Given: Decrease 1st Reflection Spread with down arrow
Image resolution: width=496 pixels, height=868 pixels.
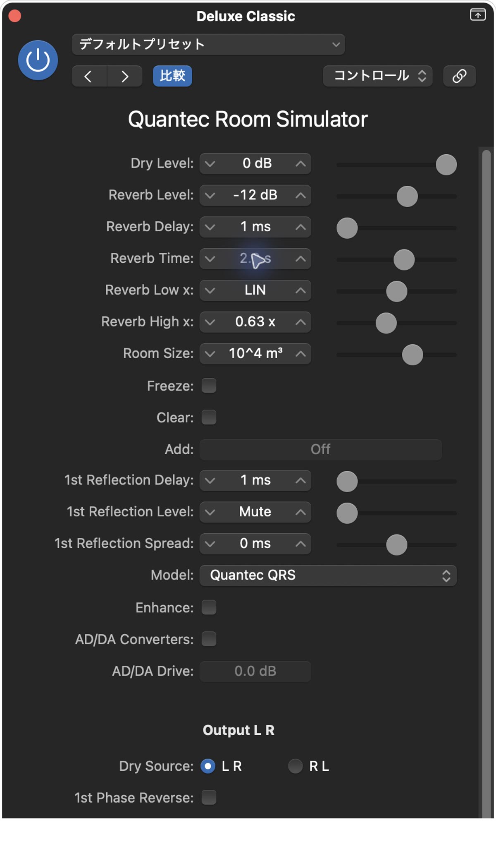Looking at the screenshot, I should (210, 544).
